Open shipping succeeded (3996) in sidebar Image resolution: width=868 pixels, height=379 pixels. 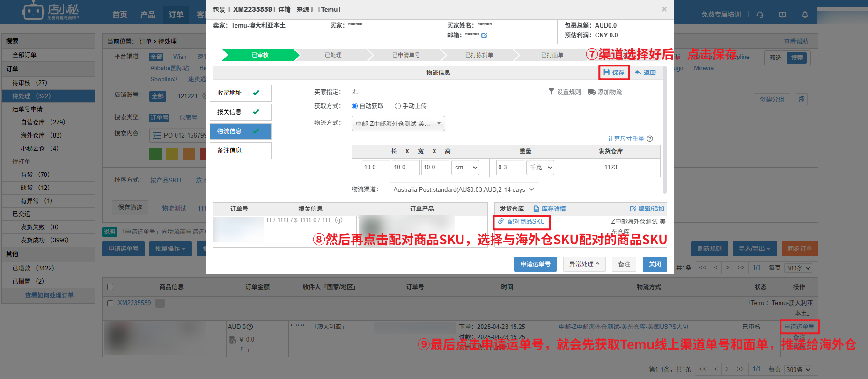click(x=48, y=240)
